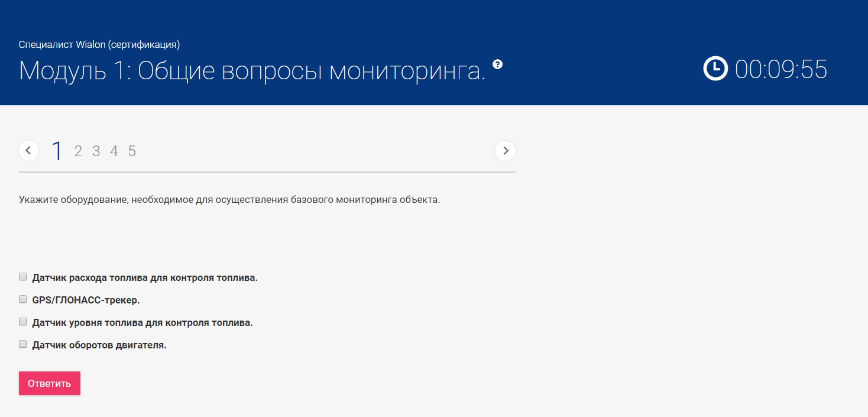This screenshot has height=417, width=868.
Task: Click the label text GPS/ГЛОНАСС-трекер
Action: pyautogui.click(x=86, y=299)
